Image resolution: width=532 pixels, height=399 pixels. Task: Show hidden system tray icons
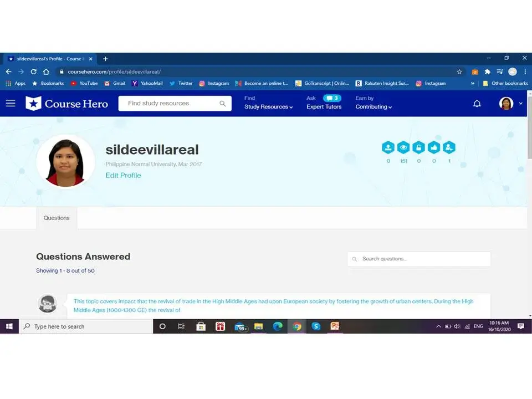(438, 326)
